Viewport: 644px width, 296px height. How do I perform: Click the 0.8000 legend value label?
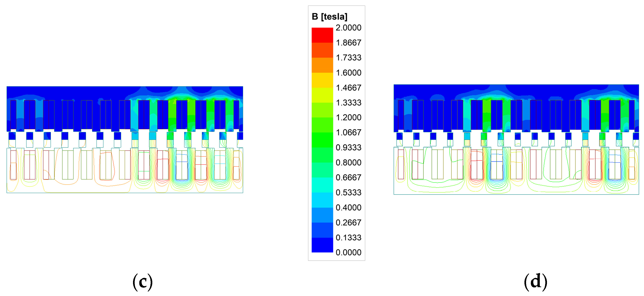(x=348, y=162)
